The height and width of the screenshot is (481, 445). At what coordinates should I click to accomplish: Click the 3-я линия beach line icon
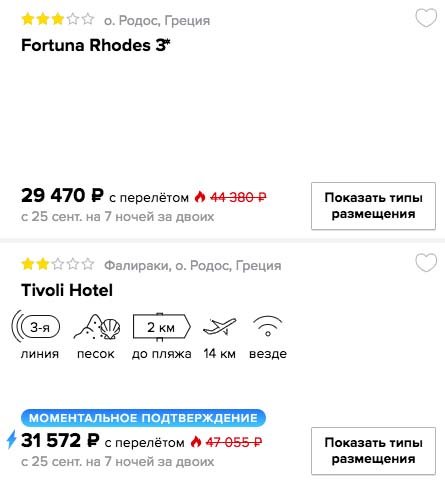pyautogui.click(x=36, y=327)
